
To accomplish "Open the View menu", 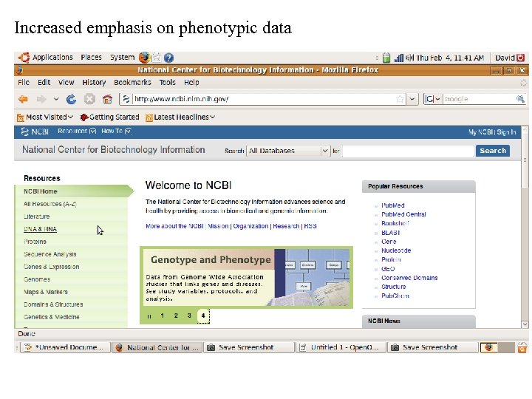I will point(66,83).
